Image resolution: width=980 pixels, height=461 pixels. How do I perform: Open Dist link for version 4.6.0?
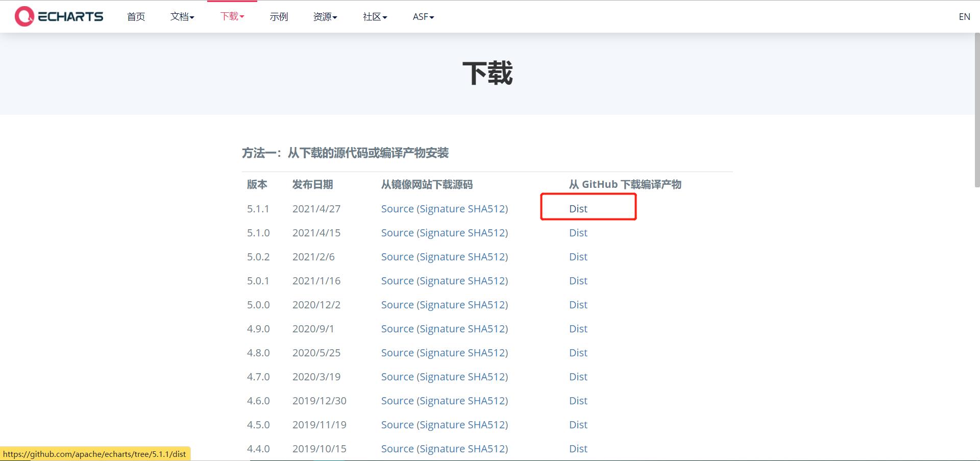578,401
